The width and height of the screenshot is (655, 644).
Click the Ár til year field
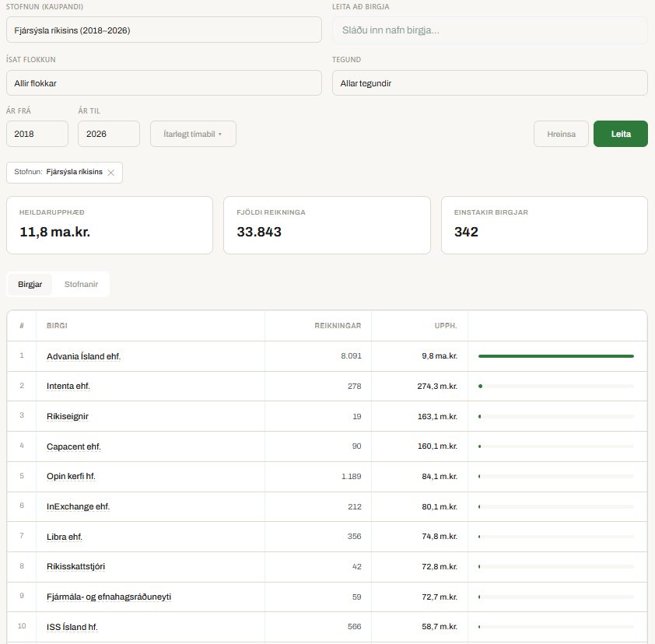pos(109,134)
